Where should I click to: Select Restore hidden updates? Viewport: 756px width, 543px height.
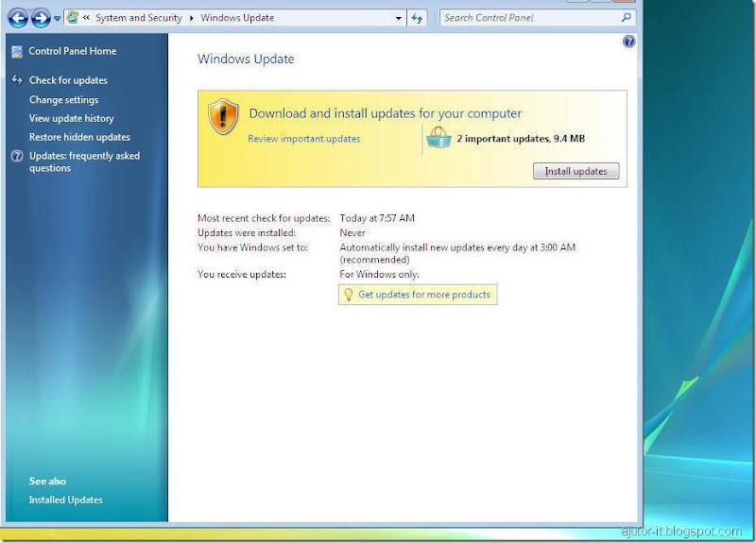(x=79, y=137)
